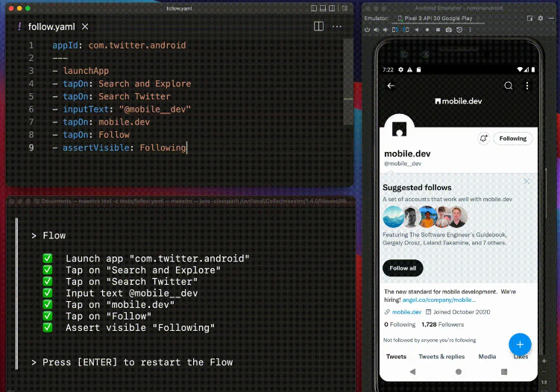View the 0 Following list
This screenshot has width=560, height=392.
pyautogui.click(x=400, y=324)
